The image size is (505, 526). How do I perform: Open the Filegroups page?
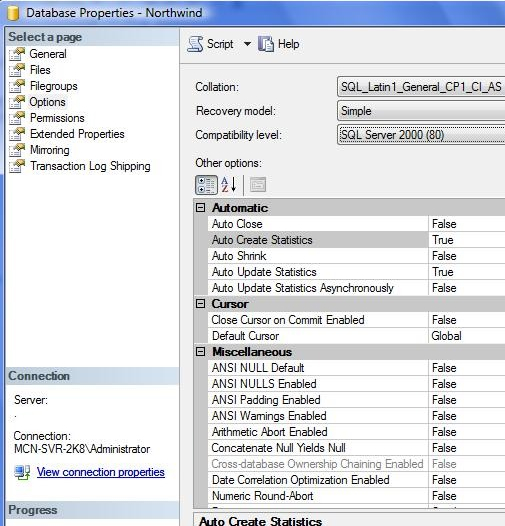coord(54,86)
